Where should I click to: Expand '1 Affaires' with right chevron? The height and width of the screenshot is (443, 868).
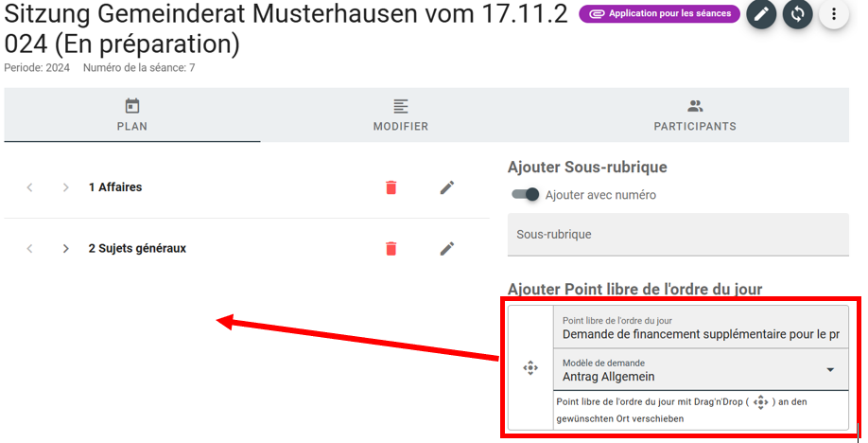[x=65, y=187]
